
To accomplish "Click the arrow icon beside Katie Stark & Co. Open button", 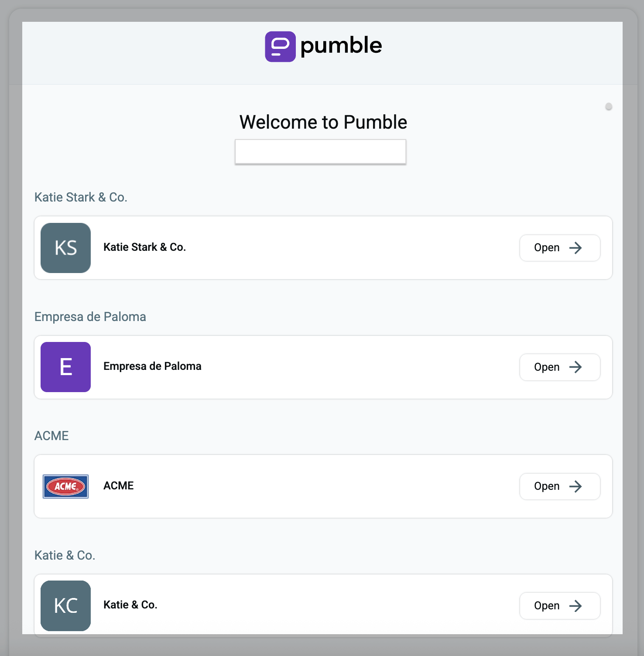I will tap(575, 248).
